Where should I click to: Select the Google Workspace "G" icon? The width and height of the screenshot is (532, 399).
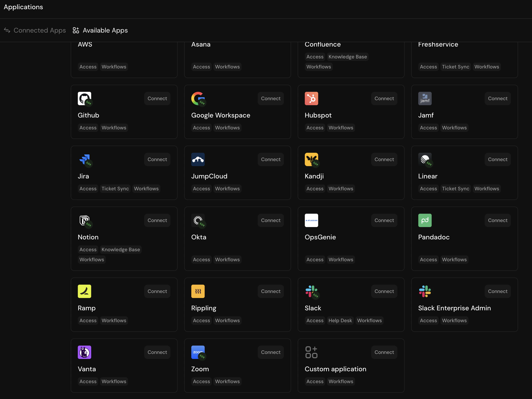tap(198, 98)
